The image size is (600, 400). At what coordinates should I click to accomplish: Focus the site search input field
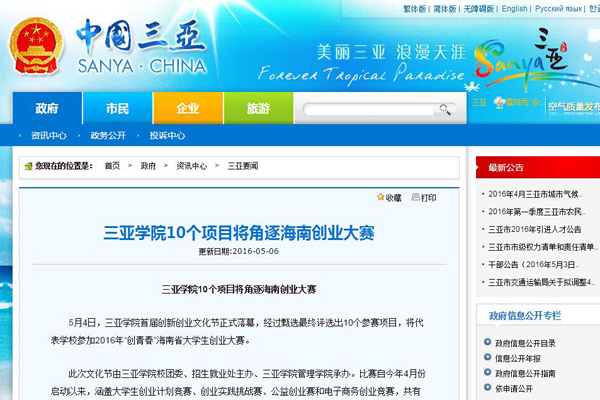click(372, 108)
